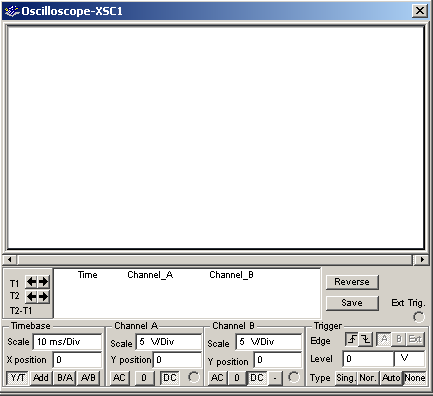The width and height of the screenshot is (433, 396).
Task: Set Channel B coupling to AC
Action: pyautogui.click(x=217, y=378)
